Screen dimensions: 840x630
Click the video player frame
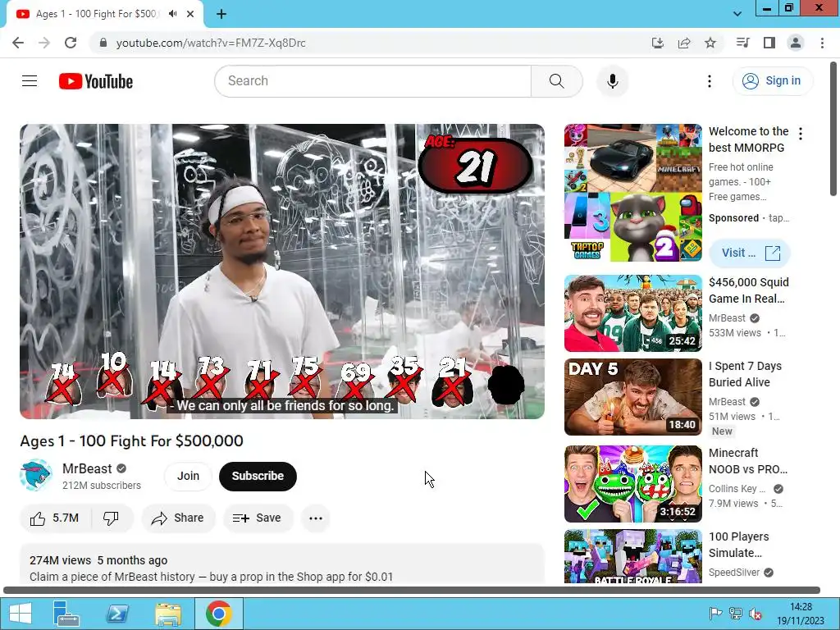point(282,271)
